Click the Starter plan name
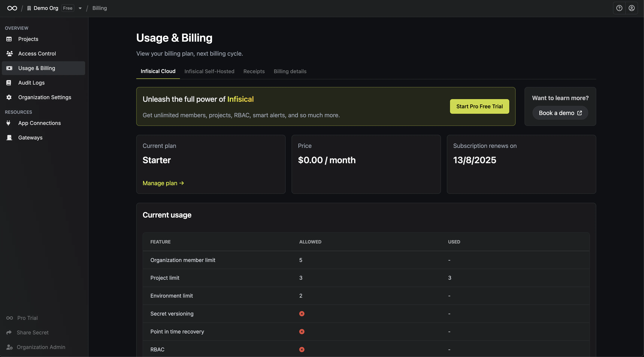The image size is (644, 357). pyautogui.click(x=156, y=160)
